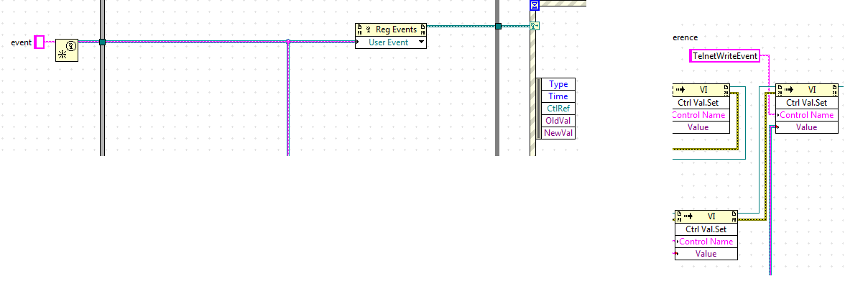Select the Type event data item

pos(558,84)
